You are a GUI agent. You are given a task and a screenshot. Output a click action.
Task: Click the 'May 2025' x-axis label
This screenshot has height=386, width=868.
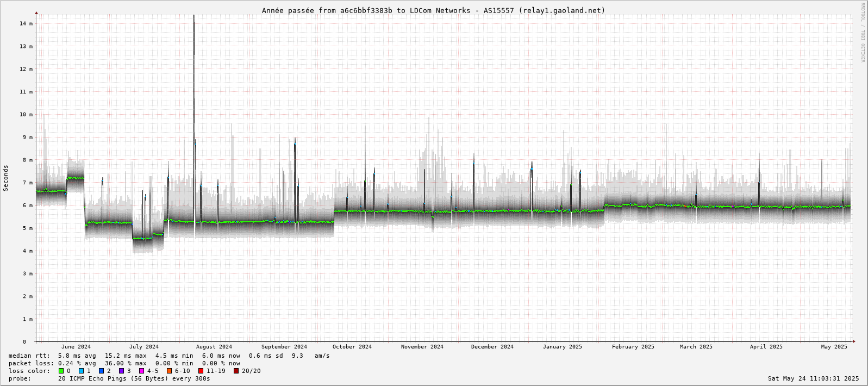point(834,347)
